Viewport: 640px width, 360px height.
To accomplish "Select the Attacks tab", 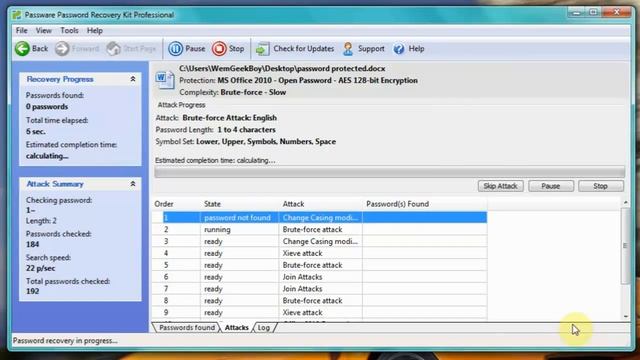I will pos(236,327).
